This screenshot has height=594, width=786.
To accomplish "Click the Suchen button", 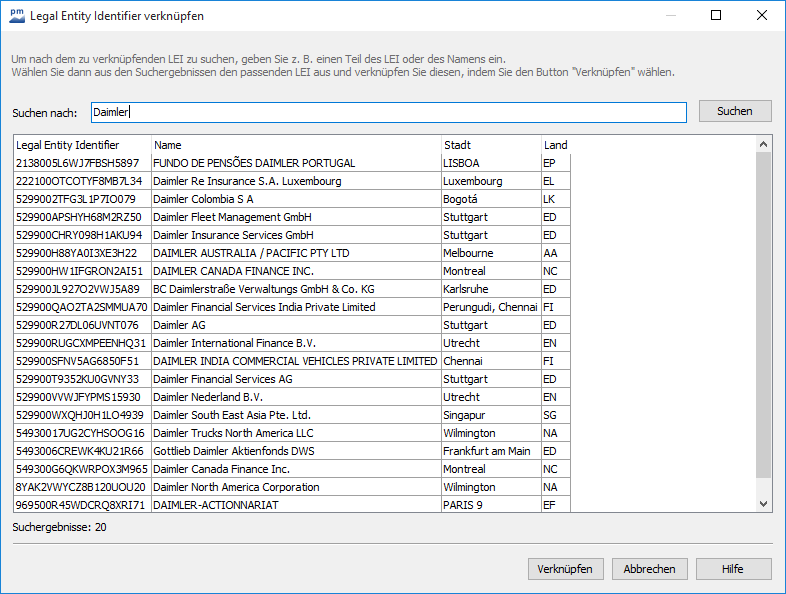I will (735, 111).
